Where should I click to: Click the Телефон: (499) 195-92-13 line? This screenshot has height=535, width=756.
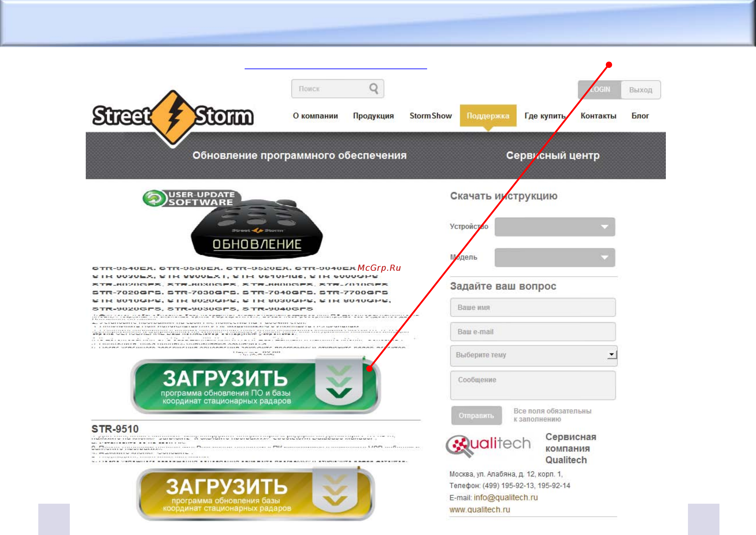coord(510,486)
